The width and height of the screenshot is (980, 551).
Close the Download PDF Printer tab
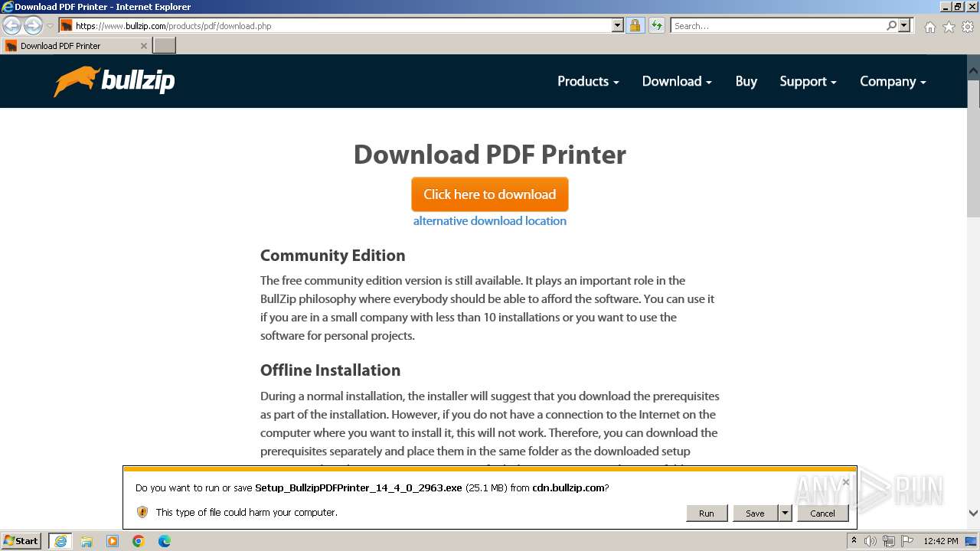coord(143,46)
